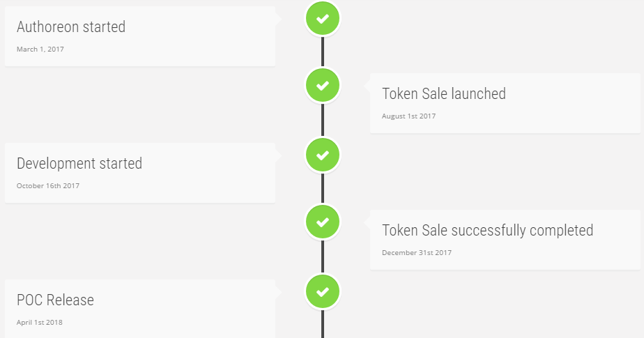Open the Authoreon started heading
The width and height of the screenshot is (644, 338).
[x=71, y=26]
